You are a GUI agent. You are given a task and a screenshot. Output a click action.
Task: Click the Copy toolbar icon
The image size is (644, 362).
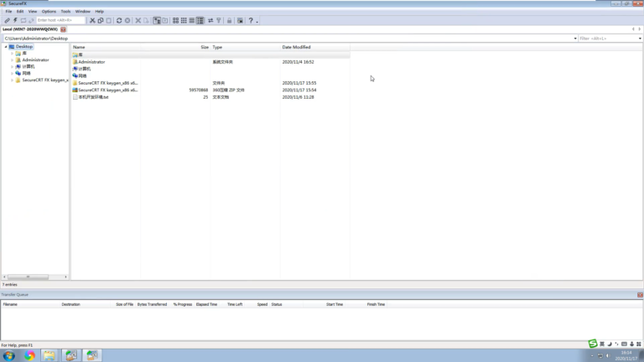(x=101, y=20)
